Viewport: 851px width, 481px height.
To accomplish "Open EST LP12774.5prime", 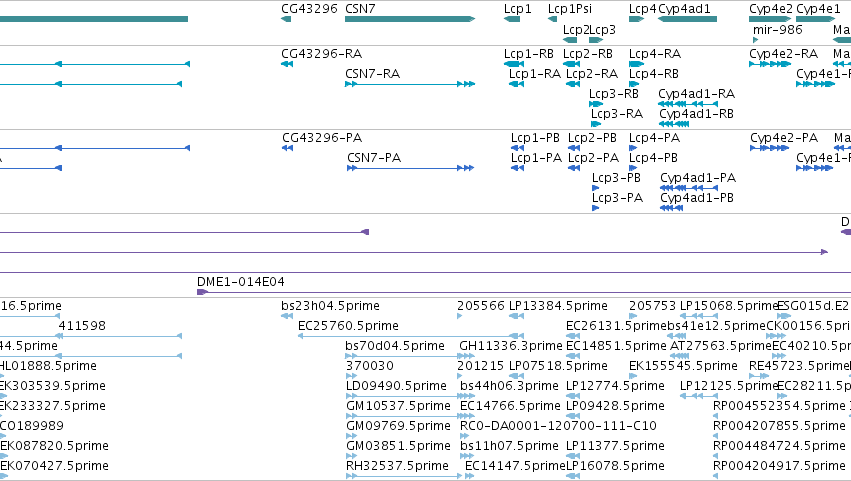I will [x=615, y=386].
